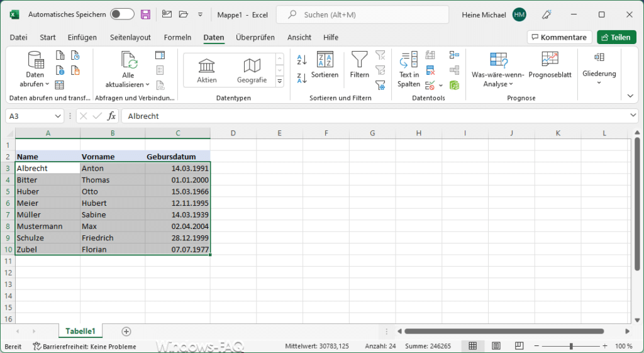
Task: Click the green data model icon
Action: click(454, 85)
